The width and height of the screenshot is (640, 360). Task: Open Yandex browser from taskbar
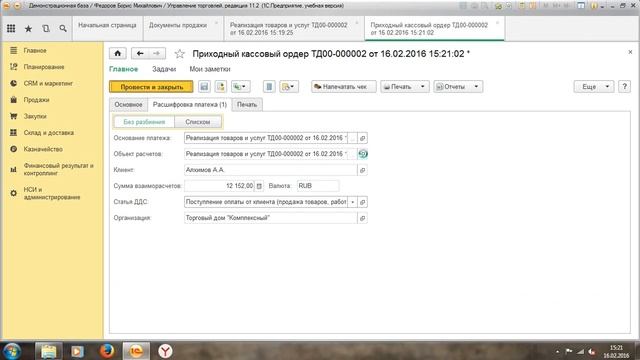click(x=165, y=351)
